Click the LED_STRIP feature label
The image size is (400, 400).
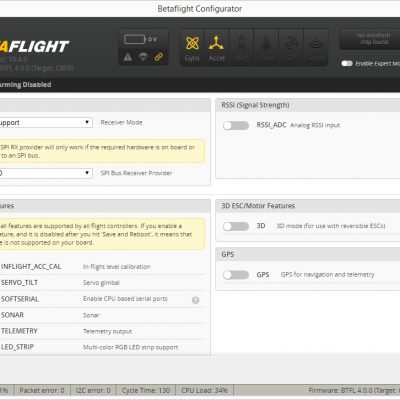tap(17, 347)
